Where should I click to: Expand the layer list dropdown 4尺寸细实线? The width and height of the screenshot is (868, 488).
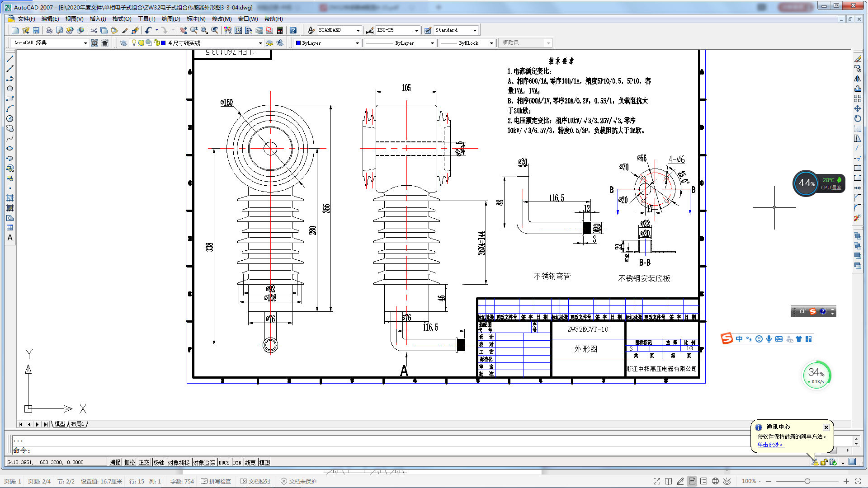coord(260,43)
